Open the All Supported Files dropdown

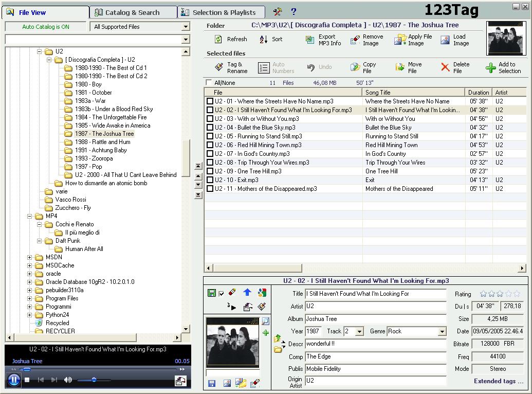click(186, 27)
